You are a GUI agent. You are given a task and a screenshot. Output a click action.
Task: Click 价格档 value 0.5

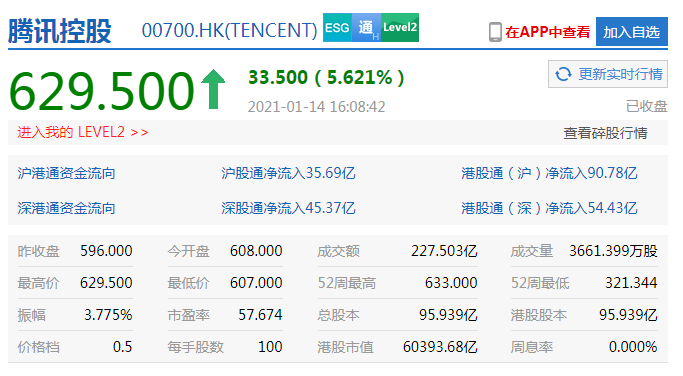tap(122, 347)
